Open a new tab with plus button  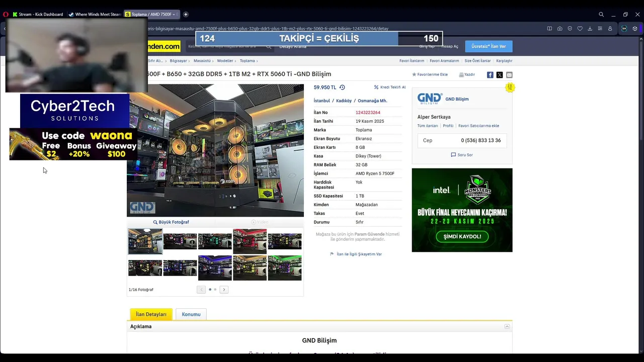[186, 15]
